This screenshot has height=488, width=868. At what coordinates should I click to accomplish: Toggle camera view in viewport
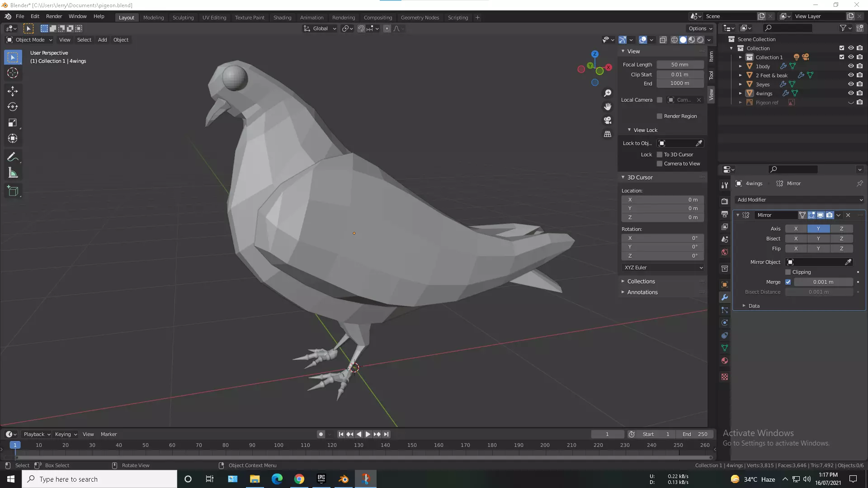(608, 120)
